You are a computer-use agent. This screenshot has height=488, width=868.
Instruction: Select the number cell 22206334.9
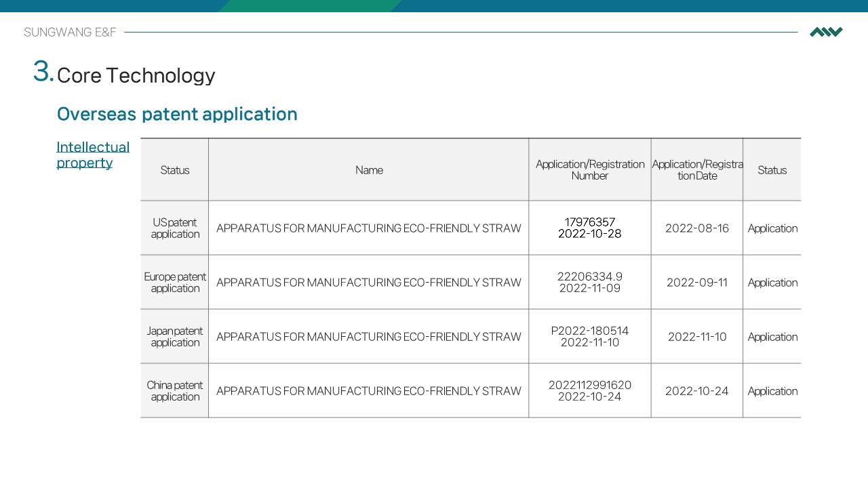pos(590,283)
